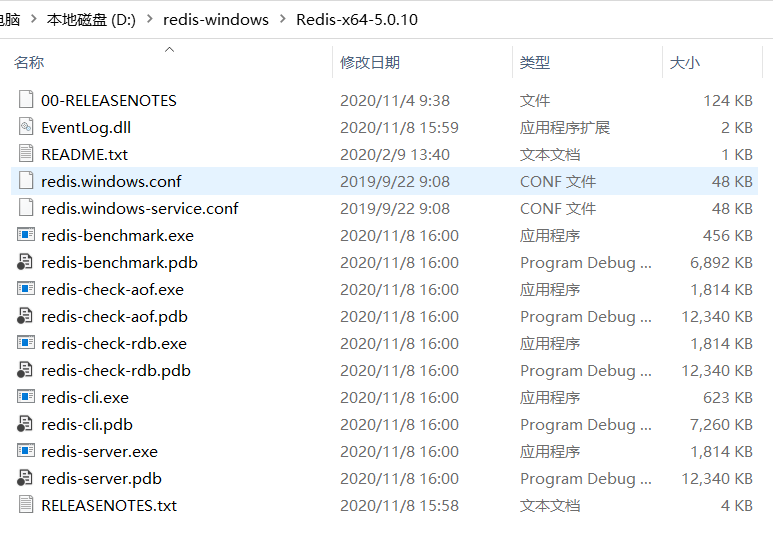Click the 00-RELEASENOTES file icon
Screen dimensions: 773x535
point(26,100)
